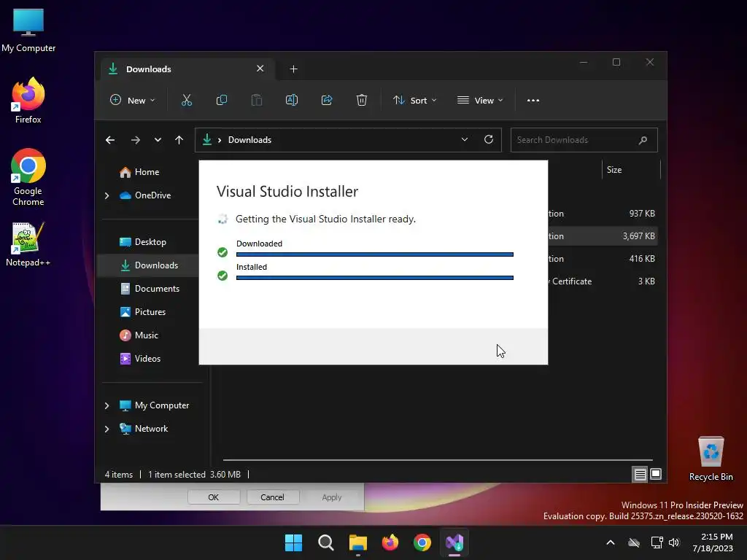747x560 pixels.
Task: Select the Certificate file sized 3 KB
Action: pyautogui.click(x=603, y=281)
